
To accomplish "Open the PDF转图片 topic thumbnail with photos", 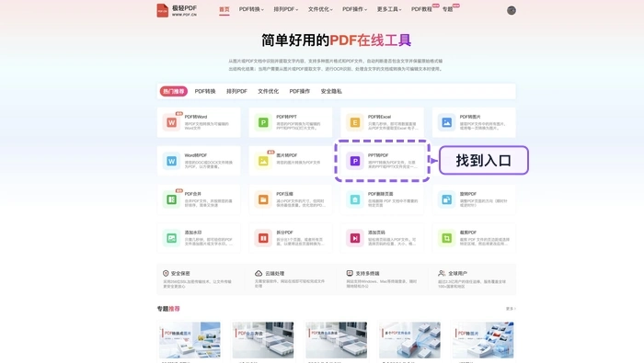I will pos(483,340).
